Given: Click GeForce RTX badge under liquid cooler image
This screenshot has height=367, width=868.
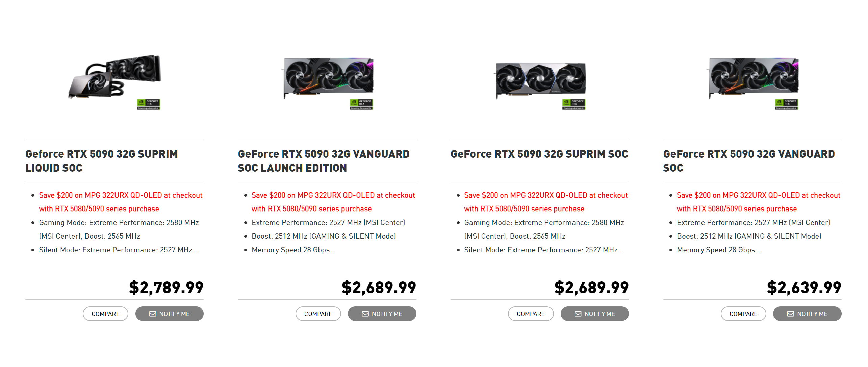Looking at the screenshot, I should [x=149, y=104].
